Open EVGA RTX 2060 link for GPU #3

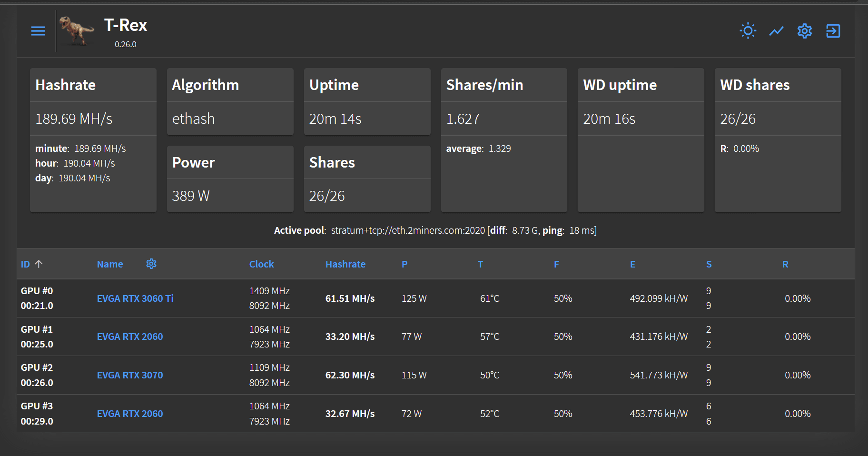click(130, 414)
